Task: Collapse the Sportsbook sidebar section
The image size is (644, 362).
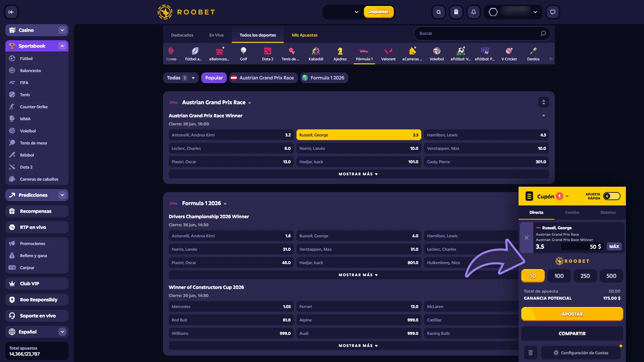Action: [x=62, y=46]
